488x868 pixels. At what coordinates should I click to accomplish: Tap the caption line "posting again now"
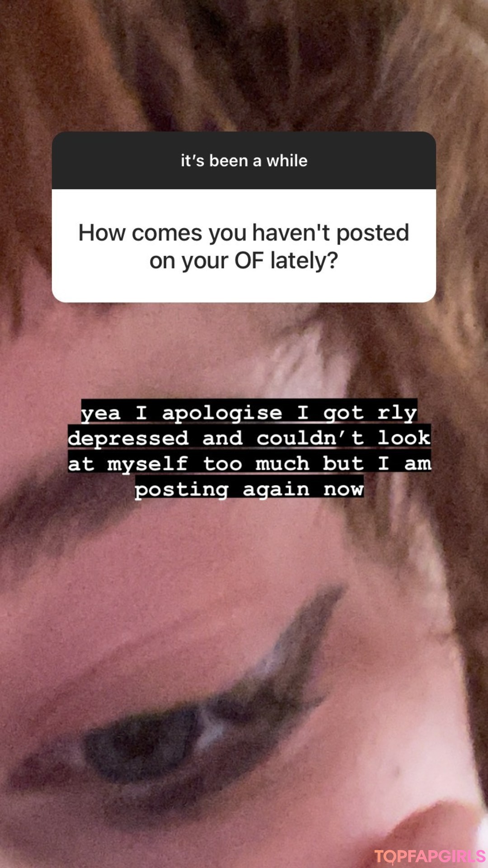pos(249,488)
